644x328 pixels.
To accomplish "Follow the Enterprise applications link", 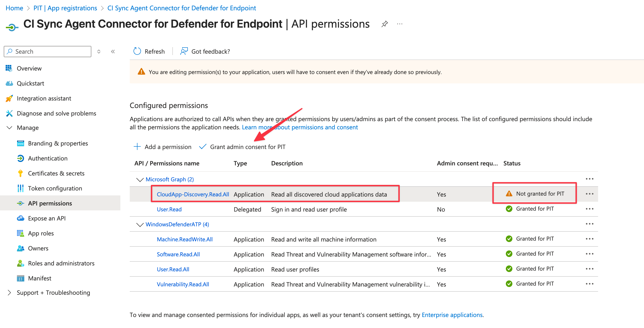I will 452,315.
